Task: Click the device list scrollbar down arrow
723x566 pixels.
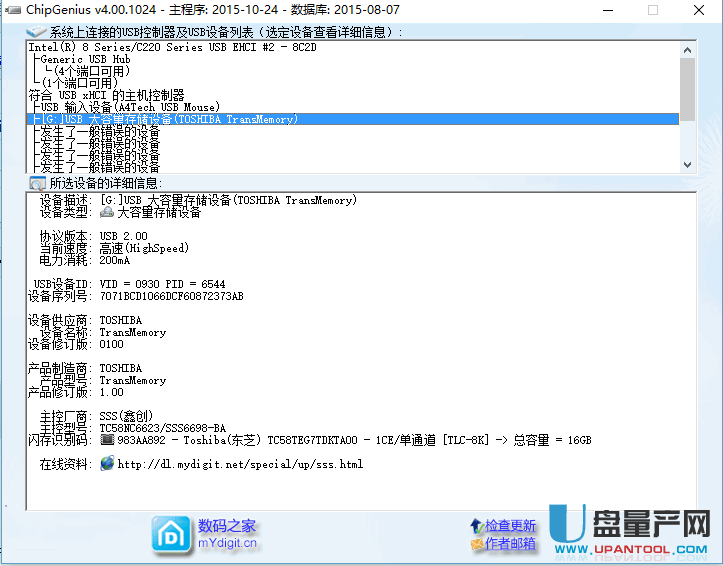Action: click(x=686, y=164)
